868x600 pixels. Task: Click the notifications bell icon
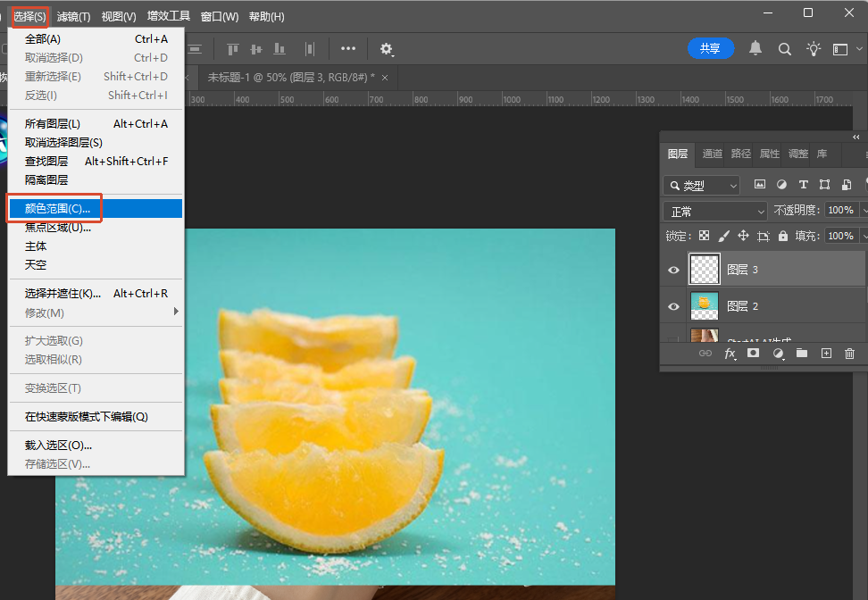click(x=755, y=49)
